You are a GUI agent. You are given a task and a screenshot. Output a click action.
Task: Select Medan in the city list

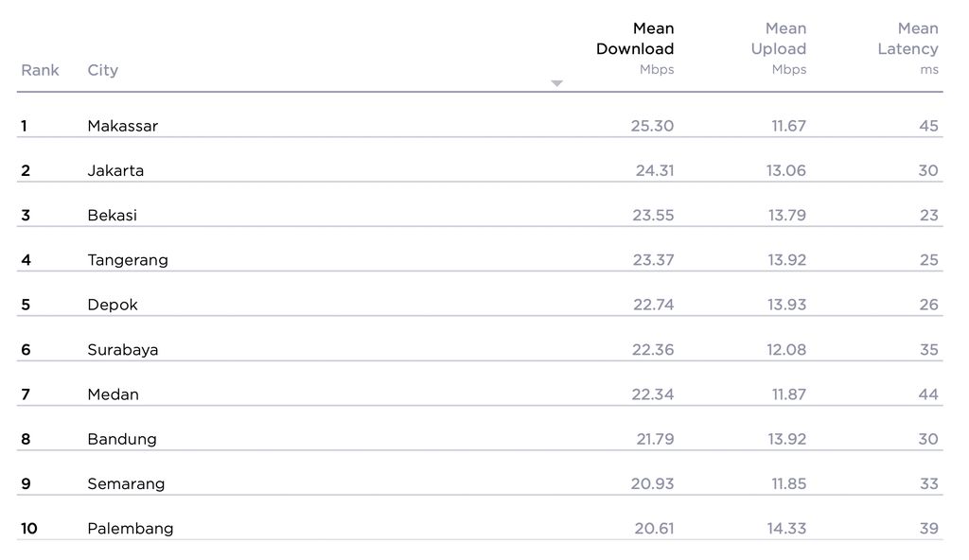click(114, 394)
